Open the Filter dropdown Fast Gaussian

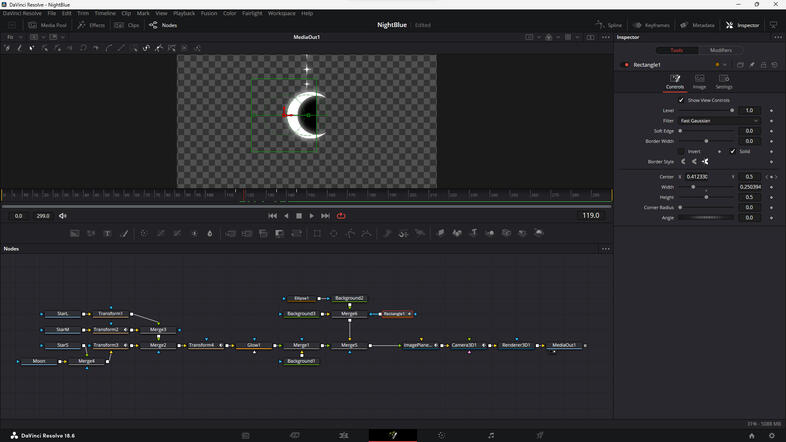(719, 121)
